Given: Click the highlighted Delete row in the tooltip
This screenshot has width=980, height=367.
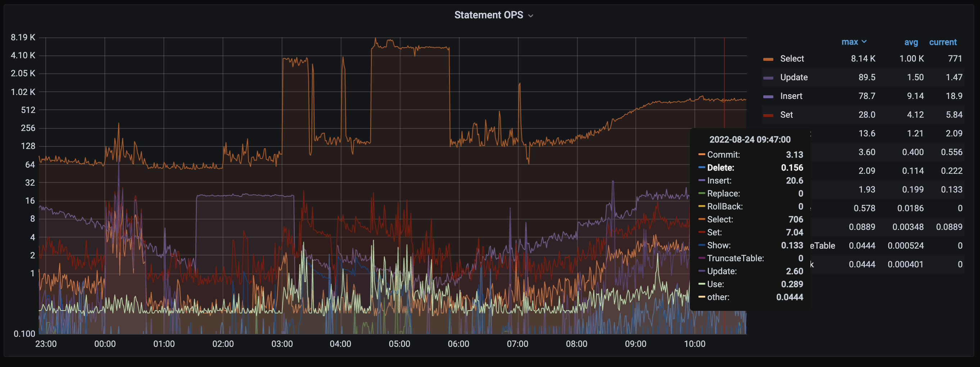Looking at the screenshot, I should coord(751,168).
